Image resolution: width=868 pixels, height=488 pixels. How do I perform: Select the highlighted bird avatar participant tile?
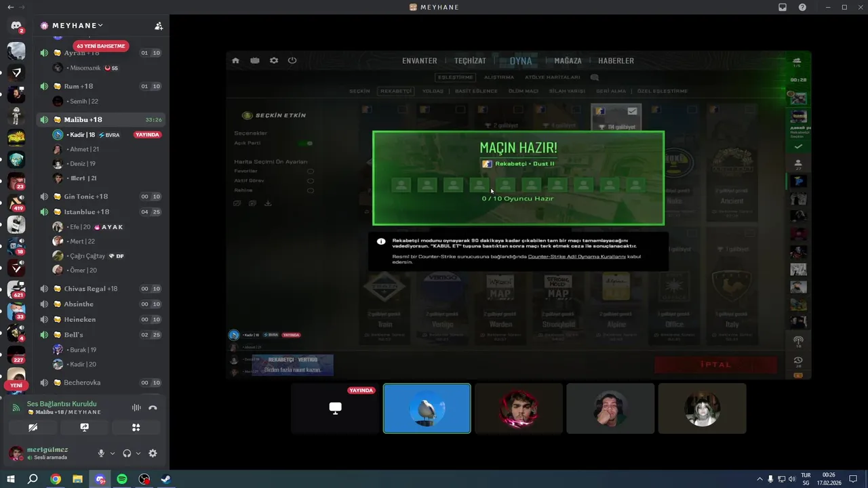click(427, 408)
